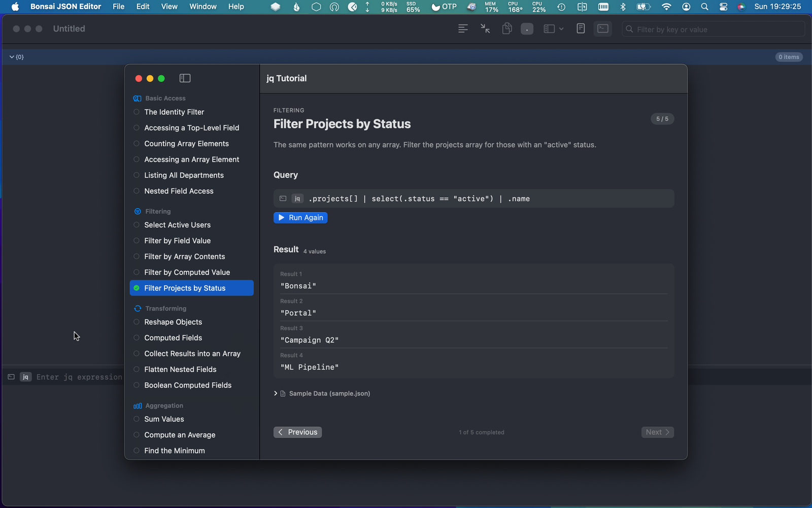Viewport: 812px width, 508px height.
Task: Click the 0 items badge
Action: click(789, 57)
